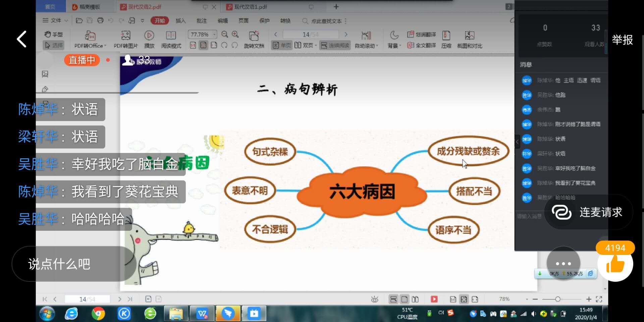Select the 开始 ribbon tab

pos(160,20)
